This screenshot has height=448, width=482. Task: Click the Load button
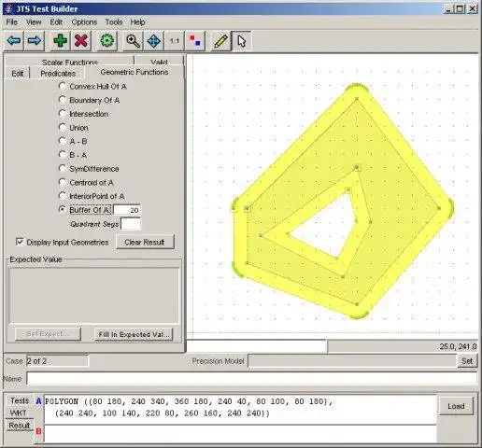coord(456,406)
